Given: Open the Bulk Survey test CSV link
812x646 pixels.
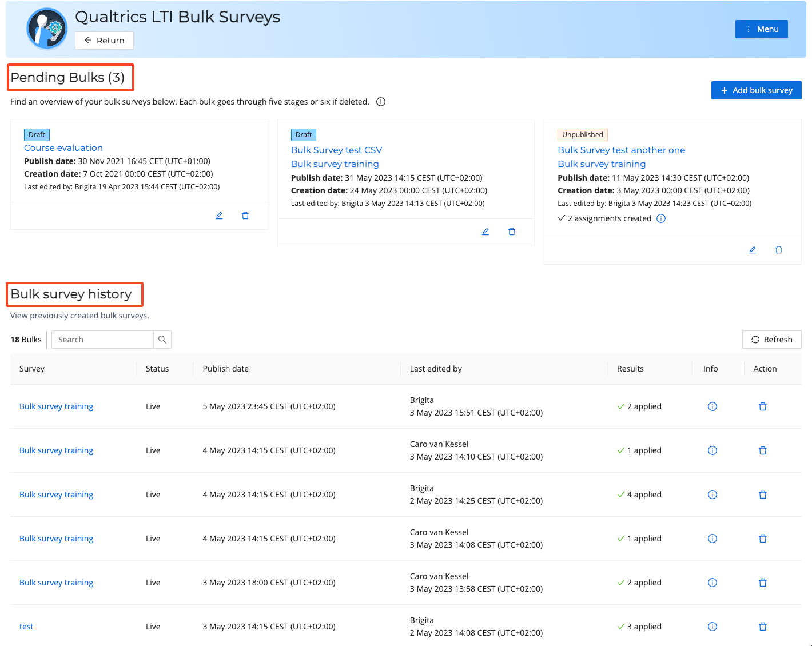Looking at the screenshot, I should (x=336, y=150).
